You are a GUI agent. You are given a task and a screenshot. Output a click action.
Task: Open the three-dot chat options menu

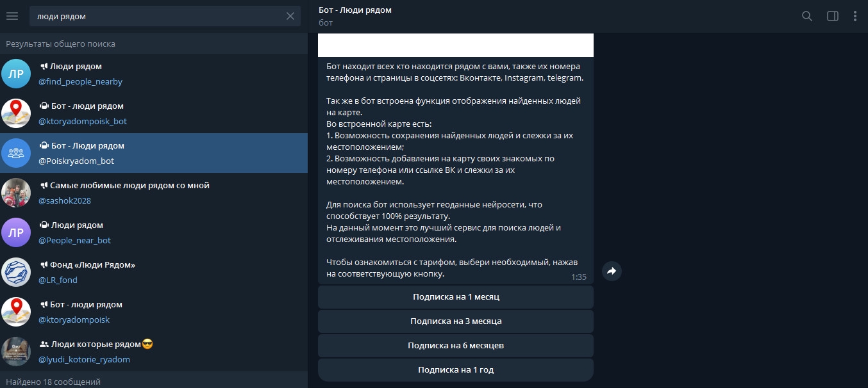click(x=855, y=16)
